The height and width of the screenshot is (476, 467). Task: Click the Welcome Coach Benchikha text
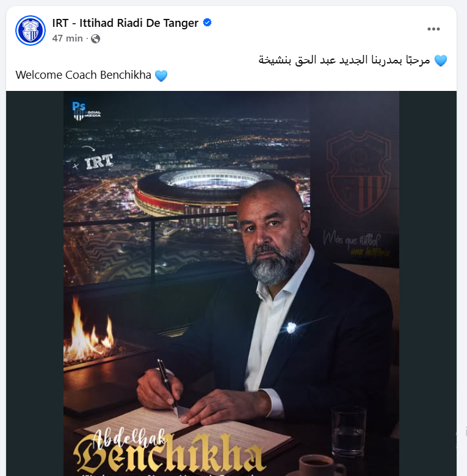(x=83, y=75)
